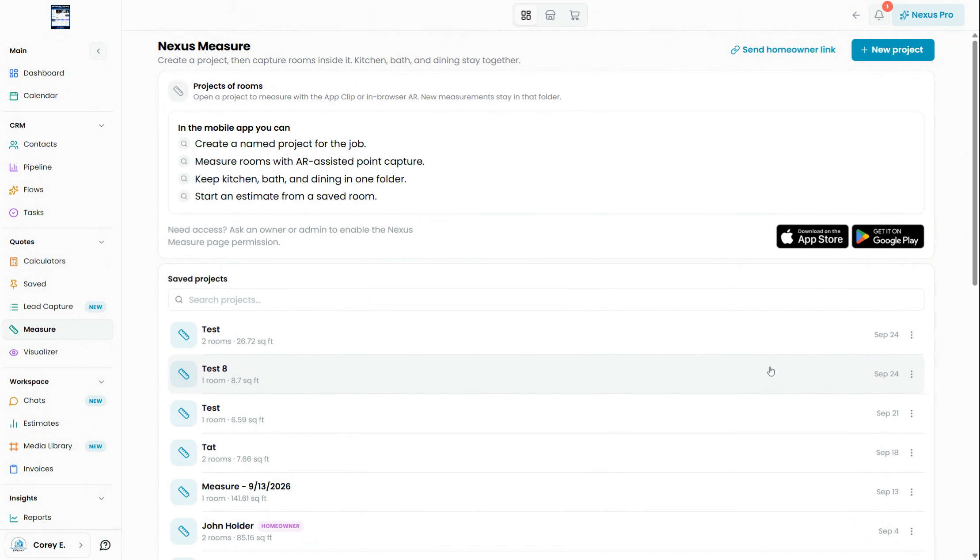The image size is (980, 560).
Task: Click the logo thumbnail at top left
Action: click(x=61, y=17)
